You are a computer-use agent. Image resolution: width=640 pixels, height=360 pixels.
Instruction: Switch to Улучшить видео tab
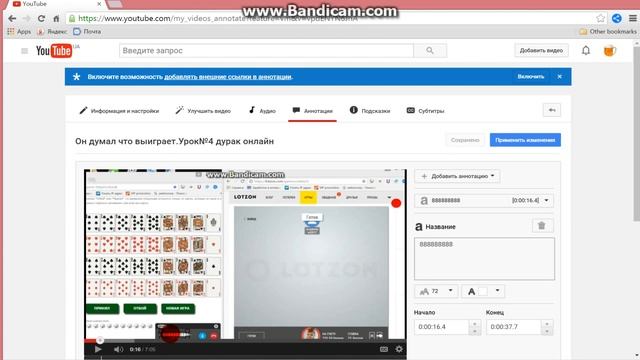203,111
